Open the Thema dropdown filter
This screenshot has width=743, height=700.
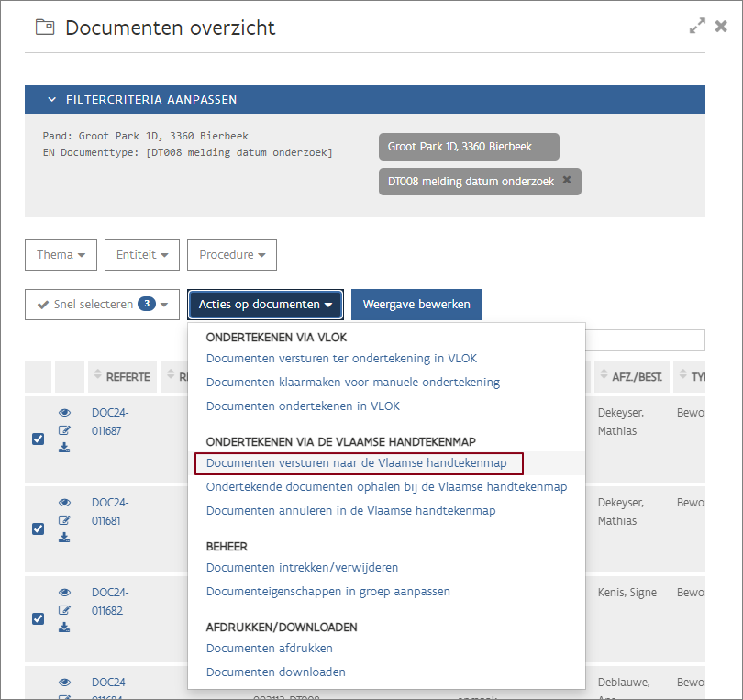click(61, 255)
